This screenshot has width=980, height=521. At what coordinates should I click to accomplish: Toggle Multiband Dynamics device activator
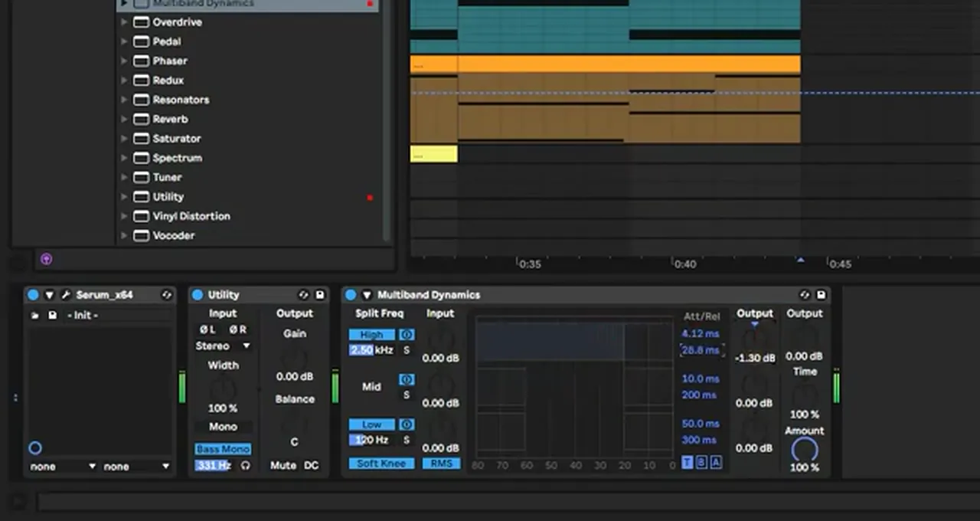coord(351,295)
